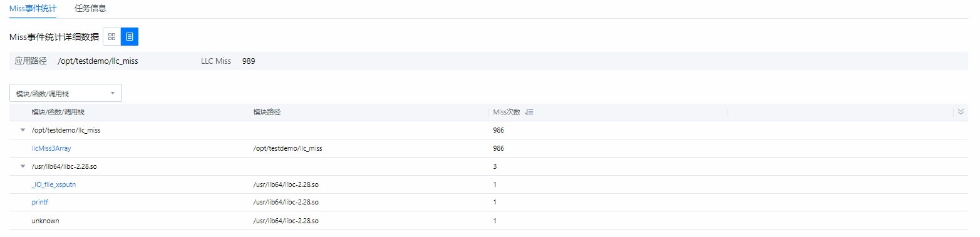
Task: Collapse the /opt/testdemo/llc_miss tree row
Action: [x=23, y=131]
